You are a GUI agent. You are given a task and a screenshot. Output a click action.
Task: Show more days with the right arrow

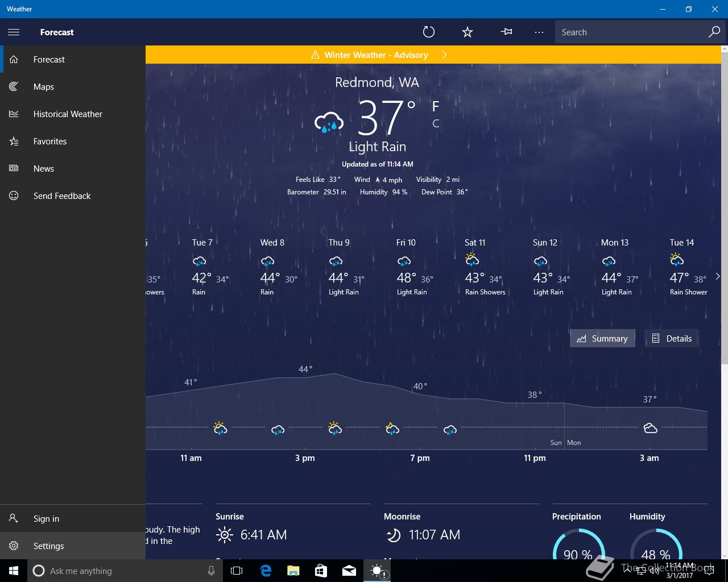coord(718,276)
